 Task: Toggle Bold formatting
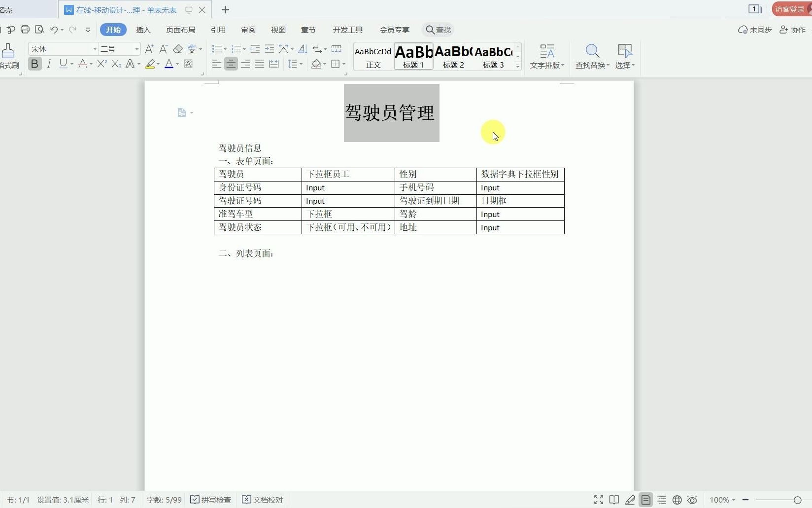[34, 64]
